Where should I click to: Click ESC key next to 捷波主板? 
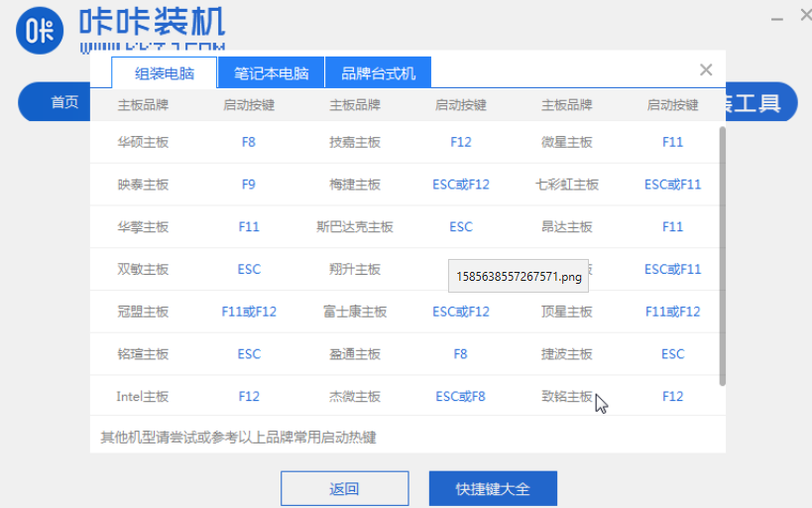[x=672, y=354]
